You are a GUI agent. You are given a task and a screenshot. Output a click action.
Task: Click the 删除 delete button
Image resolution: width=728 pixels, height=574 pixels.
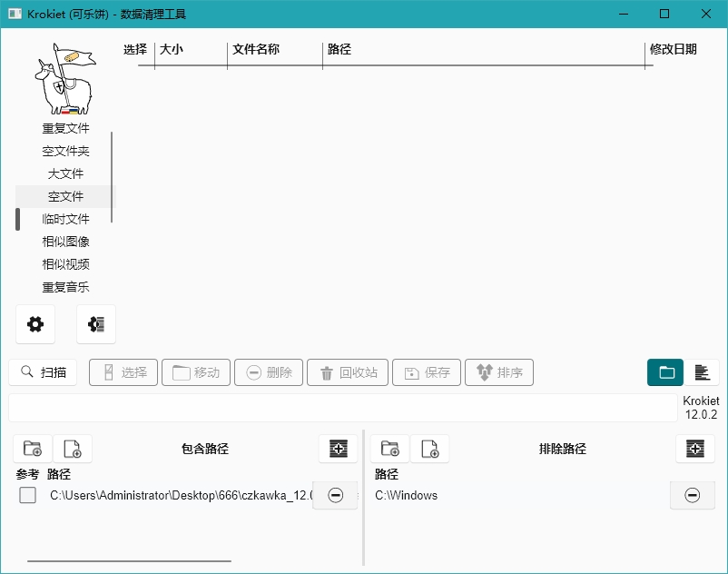pyautogui.click(x=269, y=372)
